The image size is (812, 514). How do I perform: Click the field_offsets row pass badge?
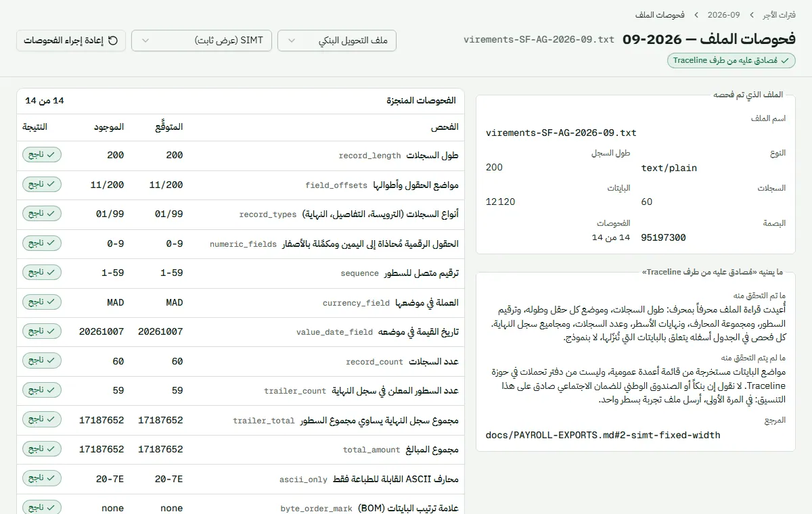(x=42, y=185)
